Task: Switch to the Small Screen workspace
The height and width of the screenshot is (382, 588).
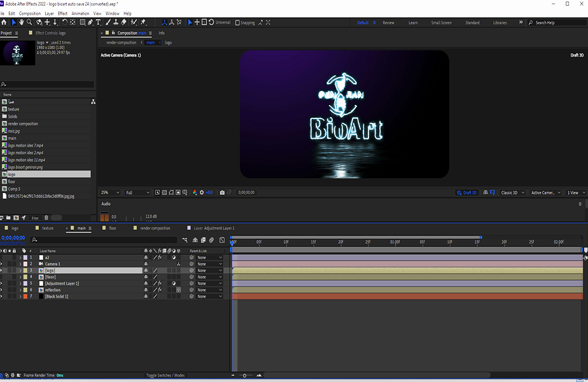Action: pos(442,22)
